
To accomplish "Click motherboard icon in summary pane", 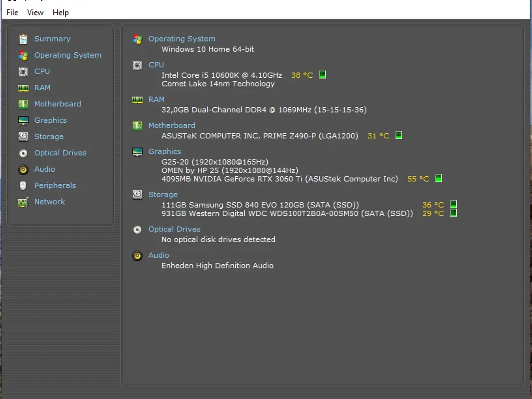I will click(137, 126).
